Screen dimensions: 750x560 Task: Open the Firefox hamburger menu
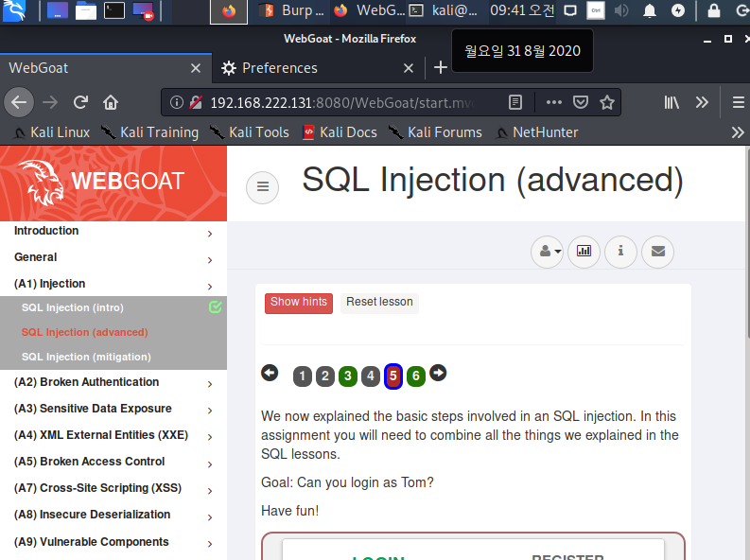click(x=739, y=102)
